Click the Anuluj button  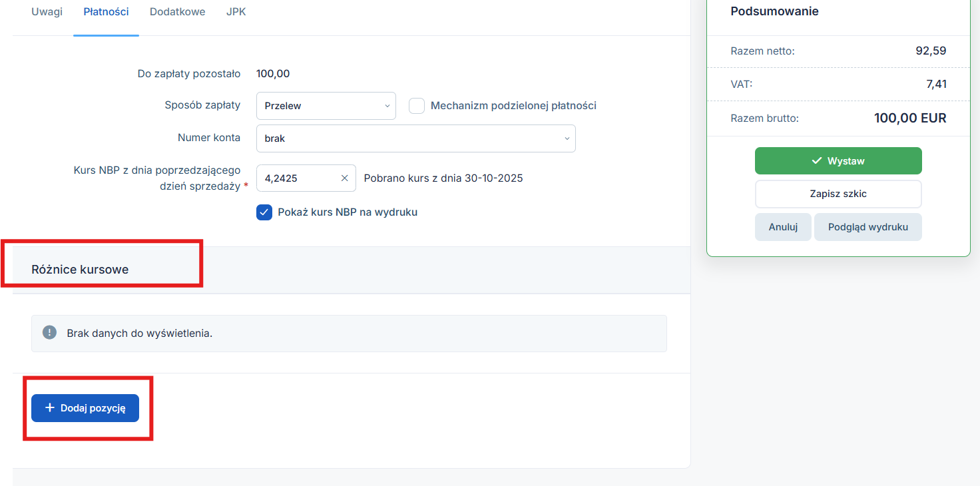(783, 227)
